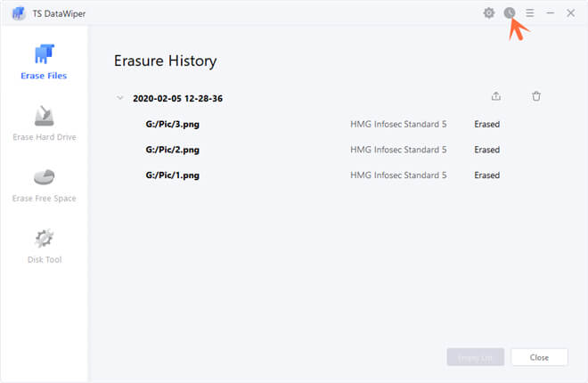The height and width of the screenshot is (383, 588).
Task: Export the 2020-02-05 erasure record
Action: pyautogui.click(x=496, y=97)
